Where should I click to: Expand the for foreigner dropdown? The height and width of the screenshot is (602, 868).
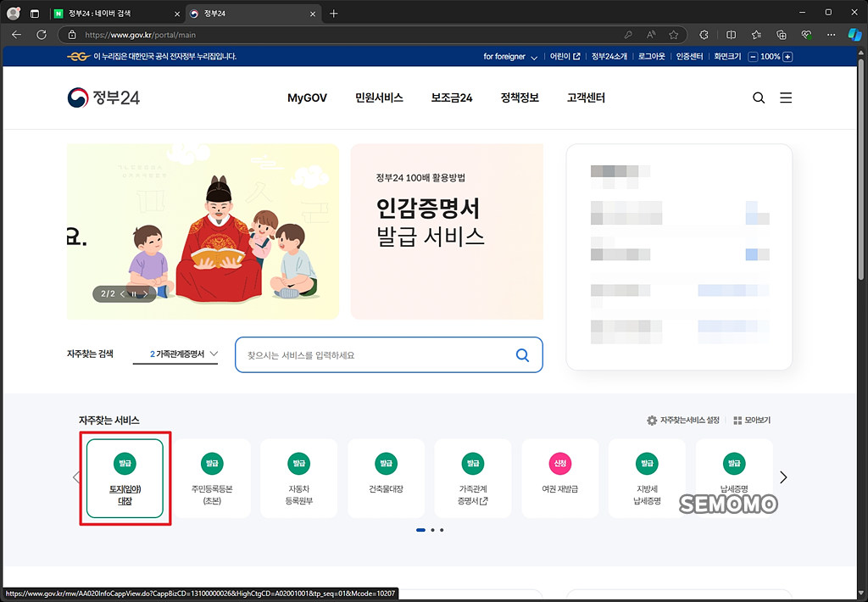point(510,57)
